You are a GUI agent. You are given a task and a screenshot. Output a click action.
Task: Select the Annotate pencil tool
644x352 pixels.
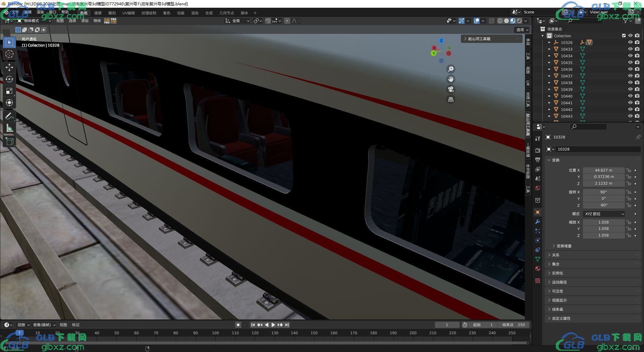point(9,116)
